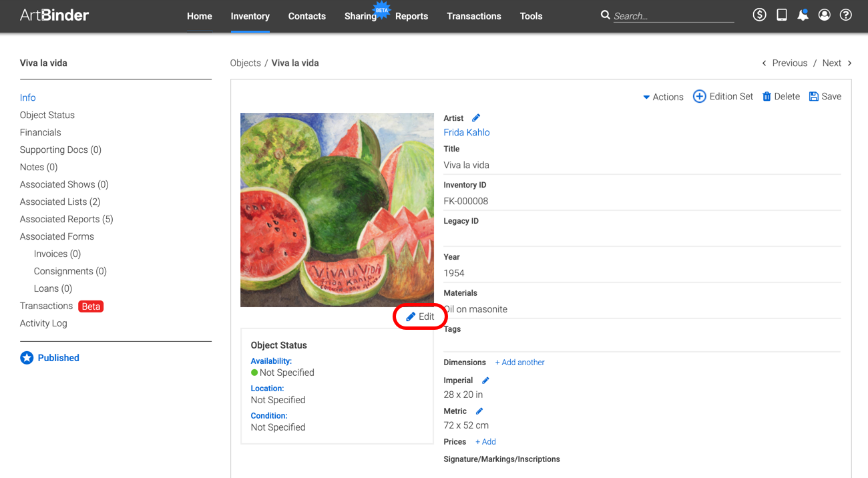The height and width of the screenshot is (478, 868).
Task: Open the user account profile icon
Action: point(825,15)
